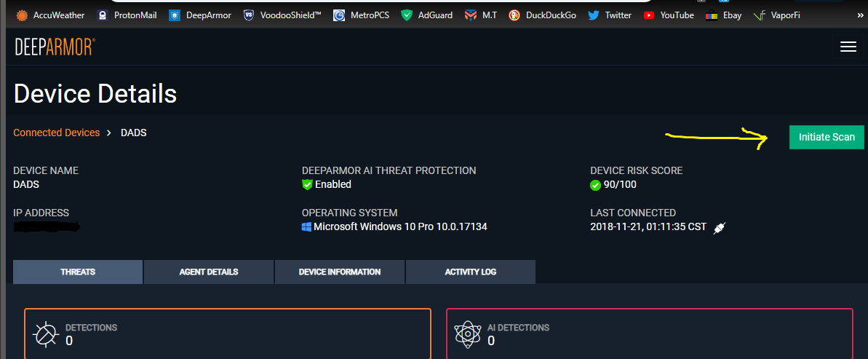Open the ProtonMail bookmark
The height and width of the screenshot is (359, 868).
click(x=128, y=15)
